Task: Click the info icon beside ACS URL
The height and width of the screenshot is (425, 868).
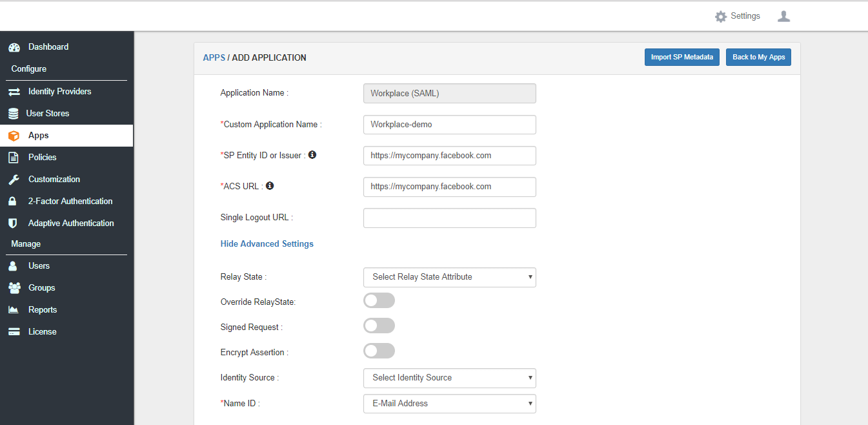Action: click(270, 186)
